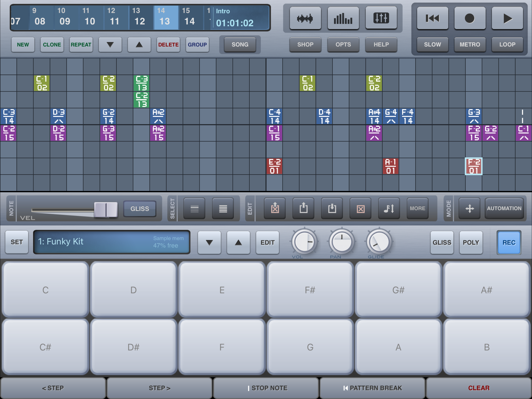Toggle the LOOP playback button

pos(507,45)
